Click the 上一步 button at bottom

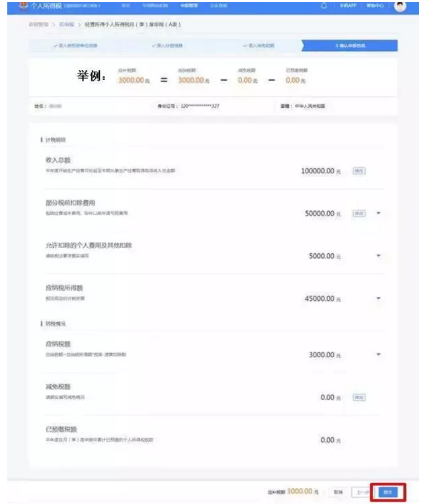362,492
